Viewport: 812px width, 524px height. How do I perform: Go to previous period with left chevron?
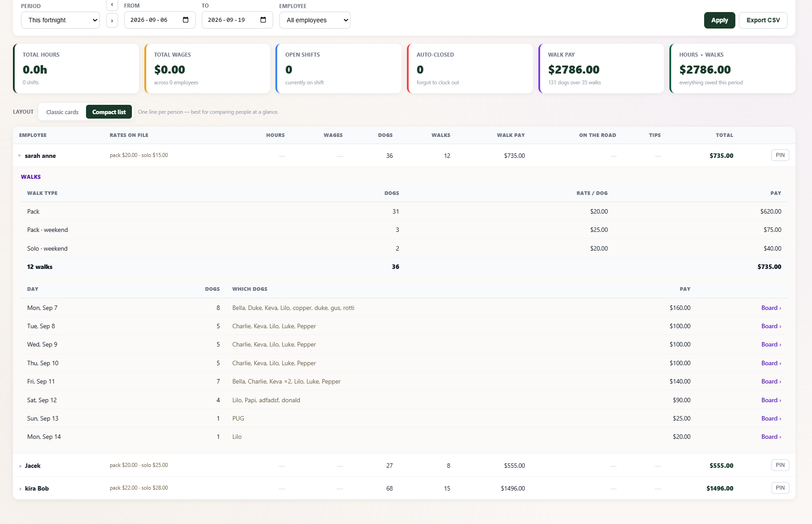point(112,5)
